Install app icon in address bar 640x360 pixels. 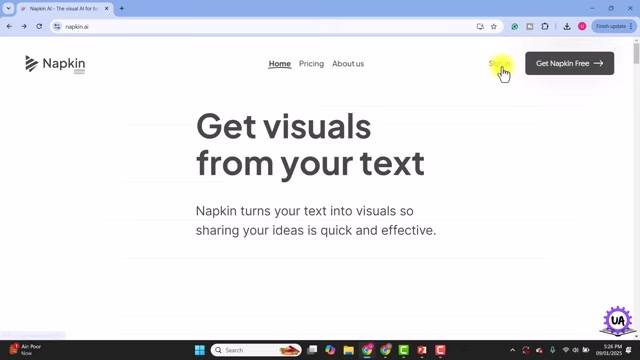[480, 27]
